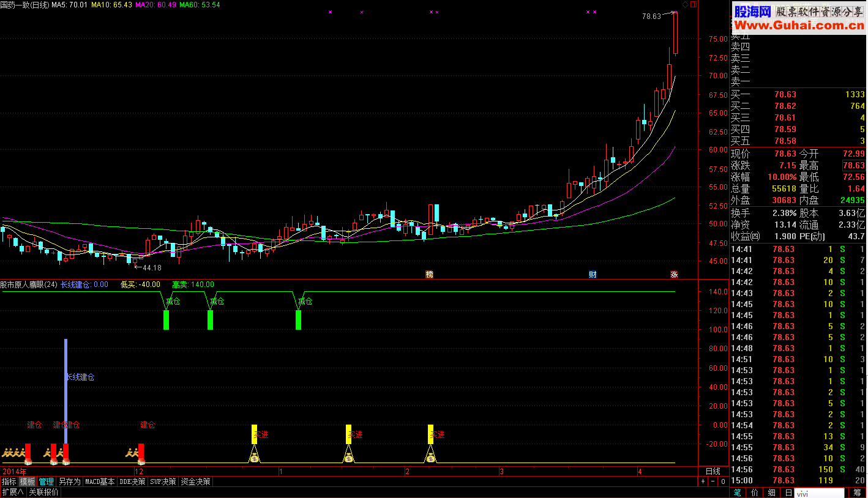
Task: Switch to the 筹 chip distribution tab
Action: click(x=857, y=492)
